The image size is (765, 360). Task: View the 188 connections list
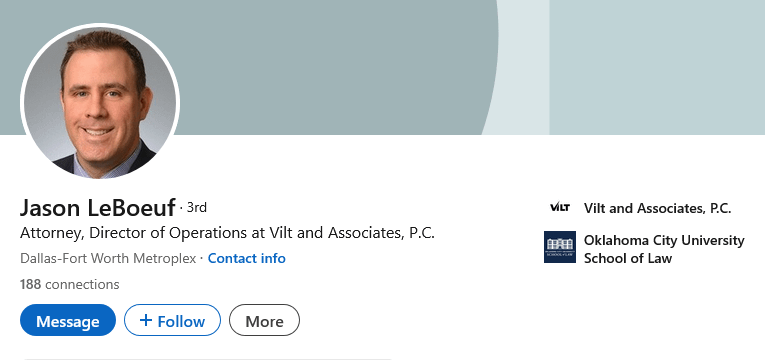click(x=69, y=284)
